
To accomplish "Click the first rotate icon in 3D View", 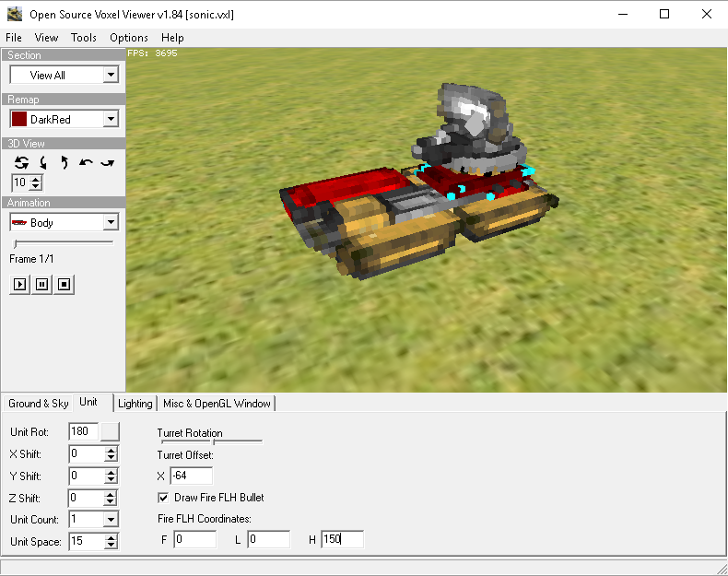I will pos(21,162).
